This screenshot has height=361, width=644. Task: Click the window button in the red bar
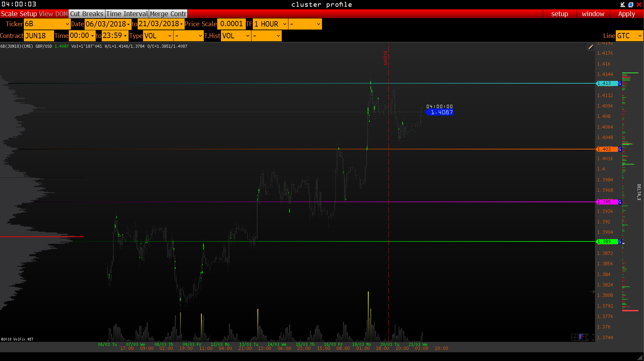(593, 14)
